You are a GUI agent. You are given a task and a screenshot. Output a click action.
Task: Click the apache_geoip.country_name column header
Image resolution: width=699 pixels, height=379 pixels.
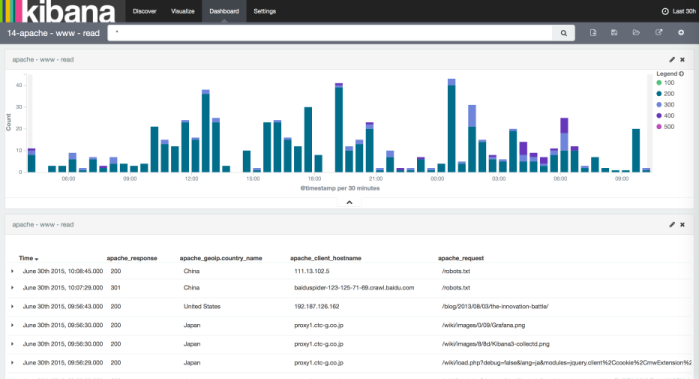click(221, 258)
